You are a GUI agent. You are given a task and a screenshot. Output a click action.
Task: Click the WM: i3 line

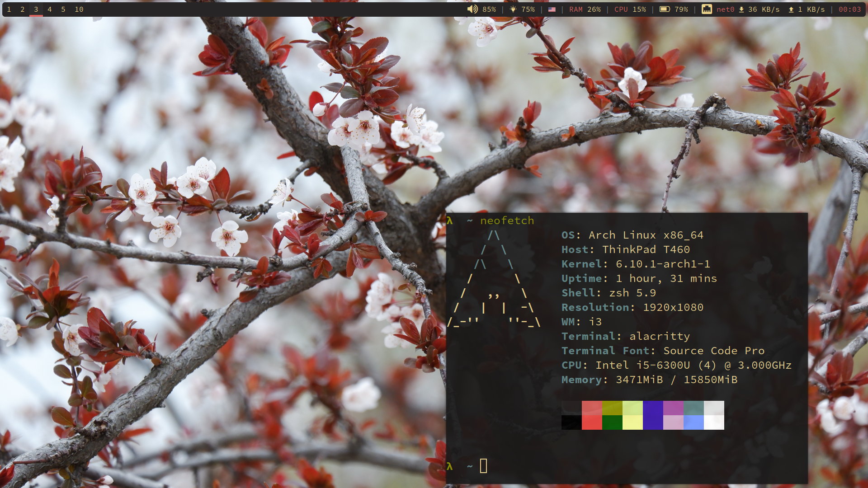(582, 322)
